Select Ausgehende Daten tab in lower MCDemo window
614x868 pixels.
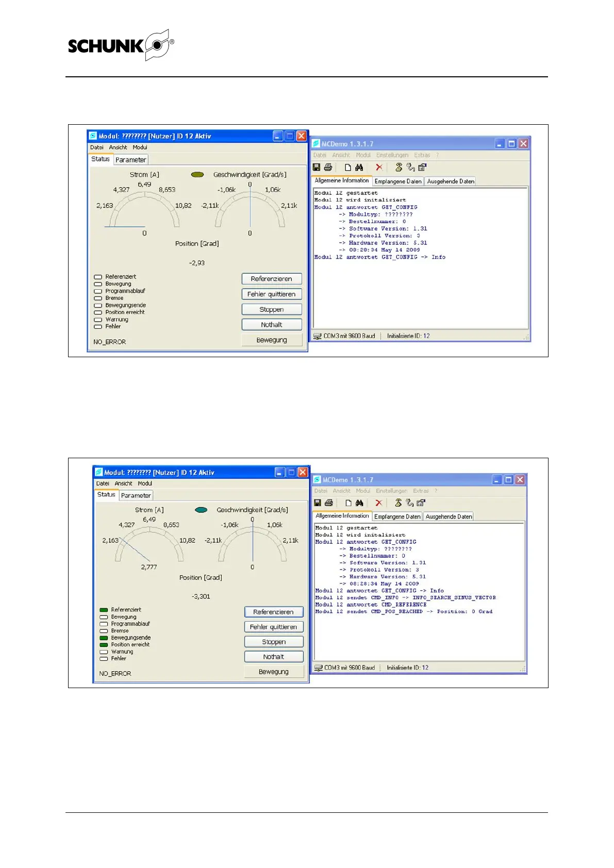[449, 516]
